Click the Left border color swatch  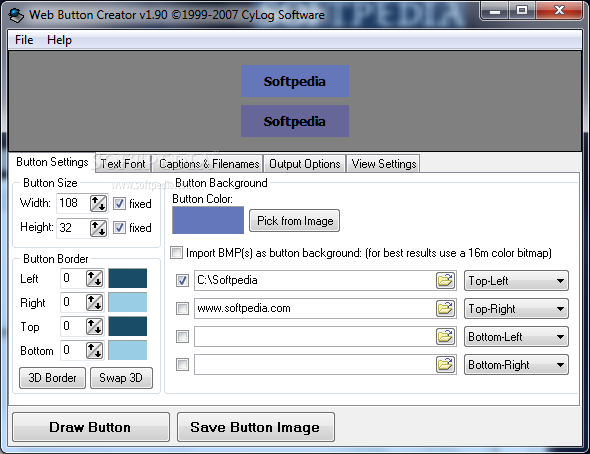(x=128, y=278)
